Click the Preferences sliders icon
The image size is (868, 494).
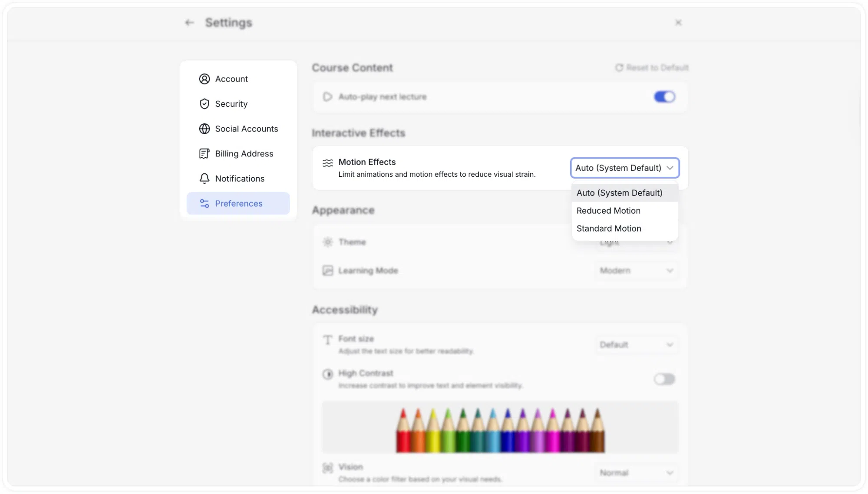point(205,204)
